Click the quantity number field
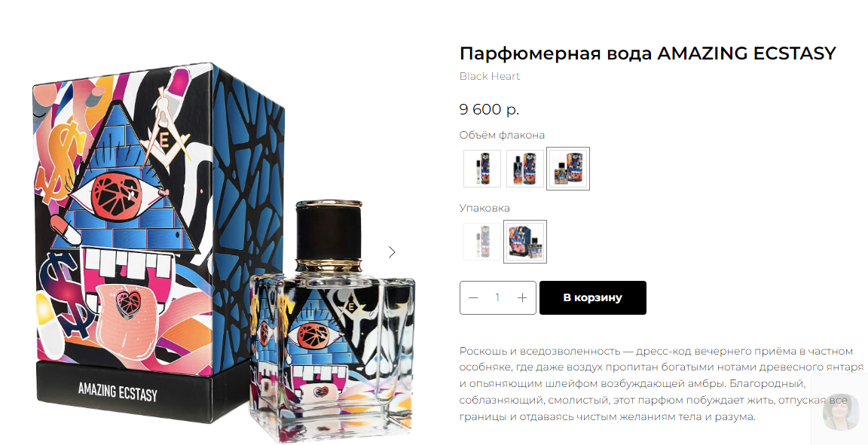868x445 pixels. pyautogui.click(x=497, y=297)
